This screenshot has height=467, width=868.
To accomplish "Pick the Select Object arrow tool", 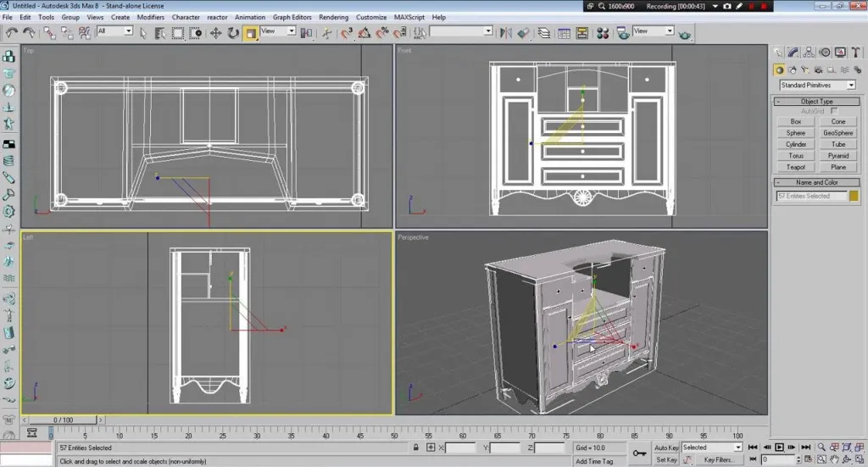I will [142, 33].
